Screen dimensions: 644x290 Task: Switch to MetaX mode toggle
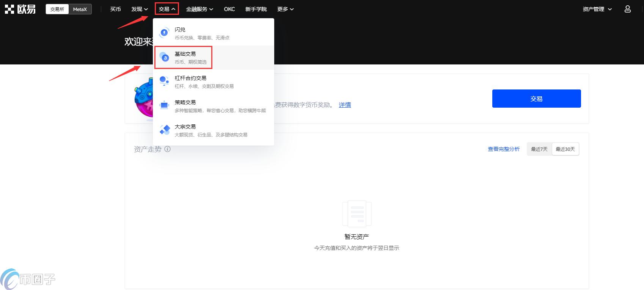[x=80, y=9]
